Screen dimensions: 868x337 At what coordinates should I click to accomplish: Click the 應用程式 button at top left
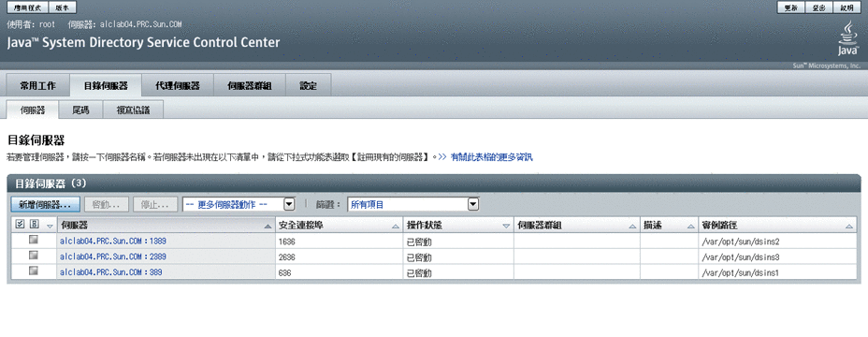pyautogui.click(x=27, y=7)
